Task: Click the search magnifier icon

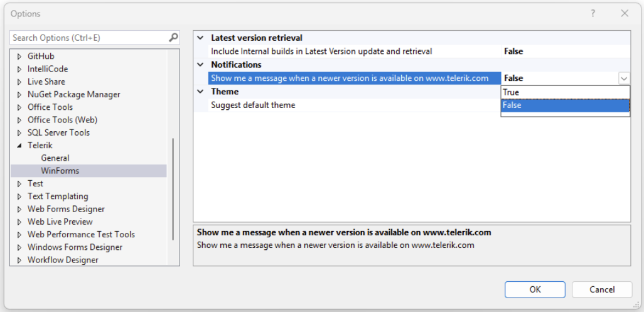Action: click(173, 38)
